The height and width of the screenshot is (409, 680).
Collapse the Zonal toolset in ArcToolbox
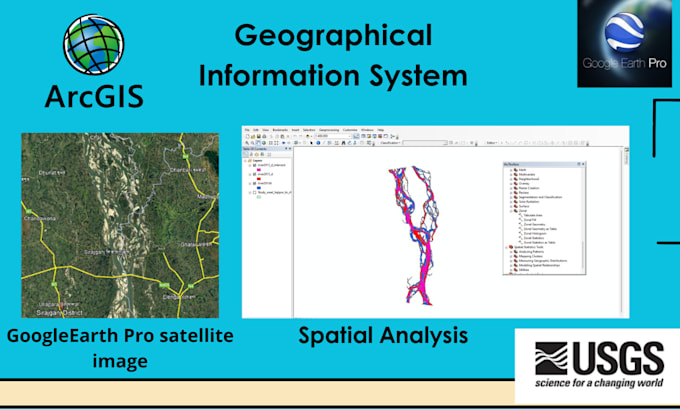[x=511, y=211]
